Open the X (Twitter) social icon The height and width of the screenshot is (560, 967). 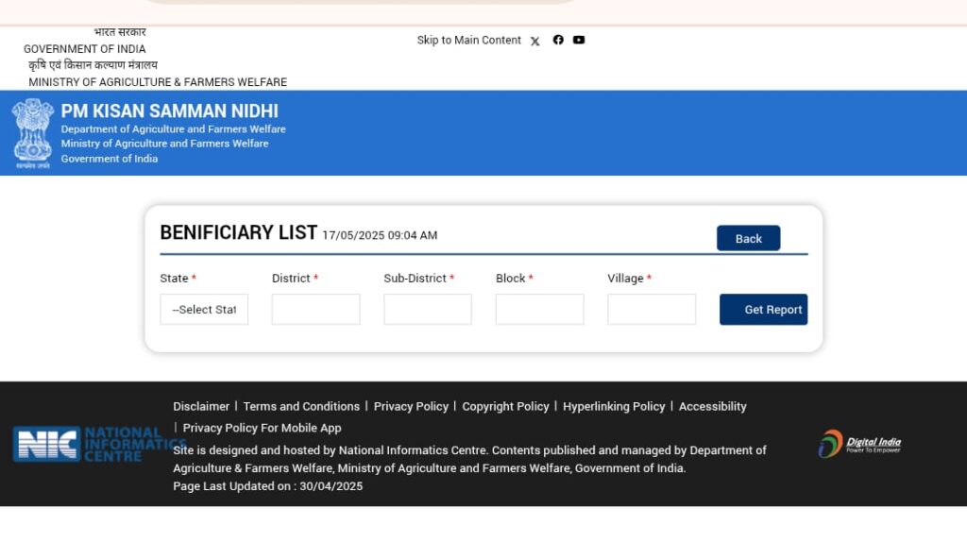pos(534,41)
